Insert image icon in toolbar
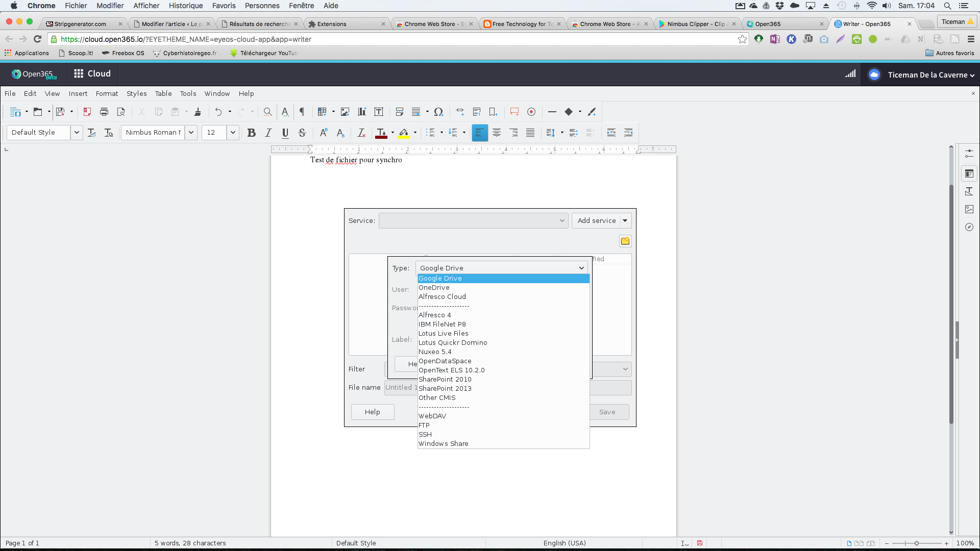Viewport: 980px width, 551px height. 345,112
